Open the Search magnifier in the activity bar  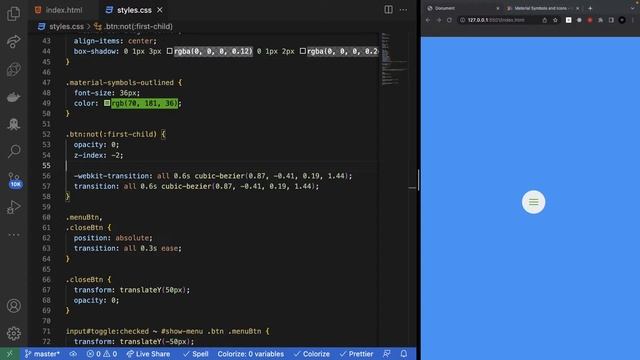pyautogui.click(x=13, y=151)
